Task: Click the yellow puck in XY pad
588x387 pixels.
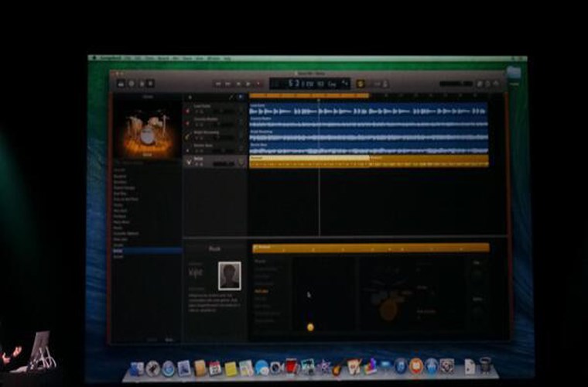Action: [310, 327]
